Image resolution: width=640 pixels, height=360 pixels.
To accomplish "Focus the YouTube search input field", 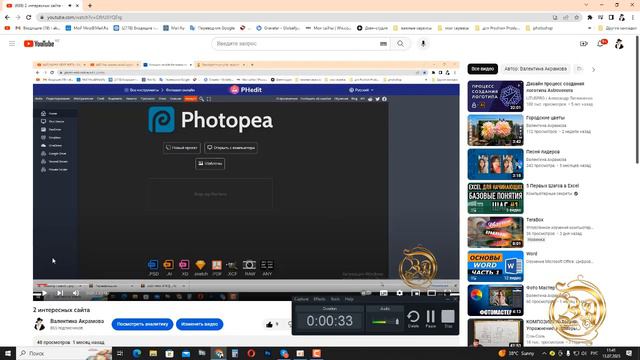I will coord(296,44).
